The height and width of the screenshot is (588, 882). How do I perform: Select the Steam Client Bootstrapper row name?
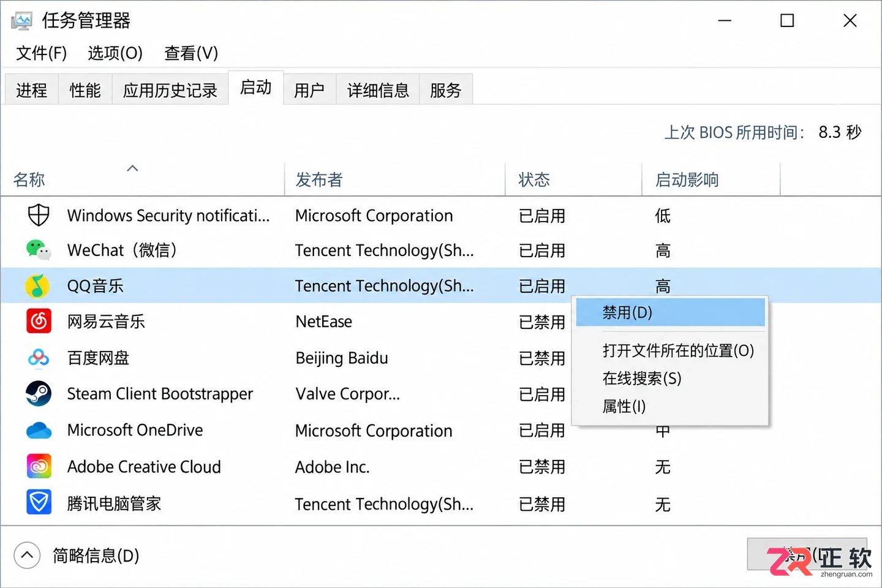point(160,394)
